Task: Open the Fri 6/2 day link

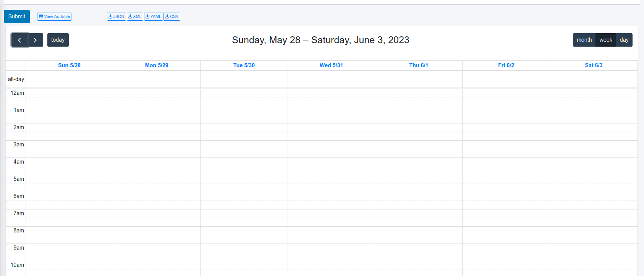Action: [506, 65]
